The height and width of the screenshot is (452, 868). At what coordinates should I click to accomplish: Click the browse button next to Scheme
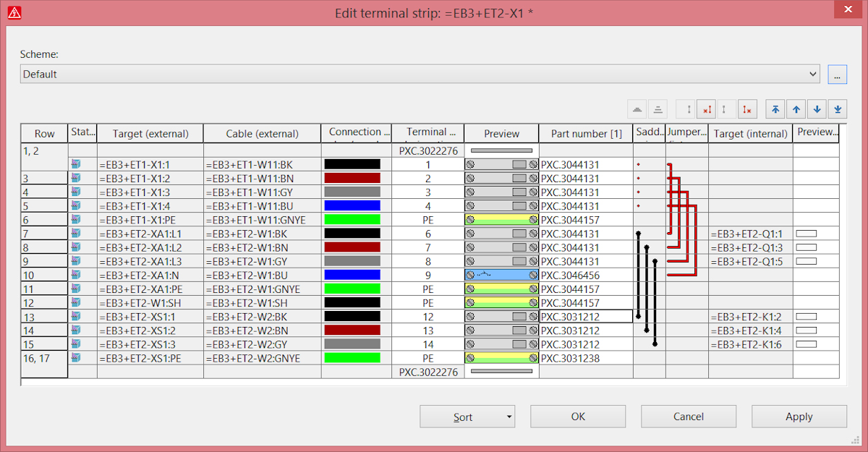tap(837, 74)
